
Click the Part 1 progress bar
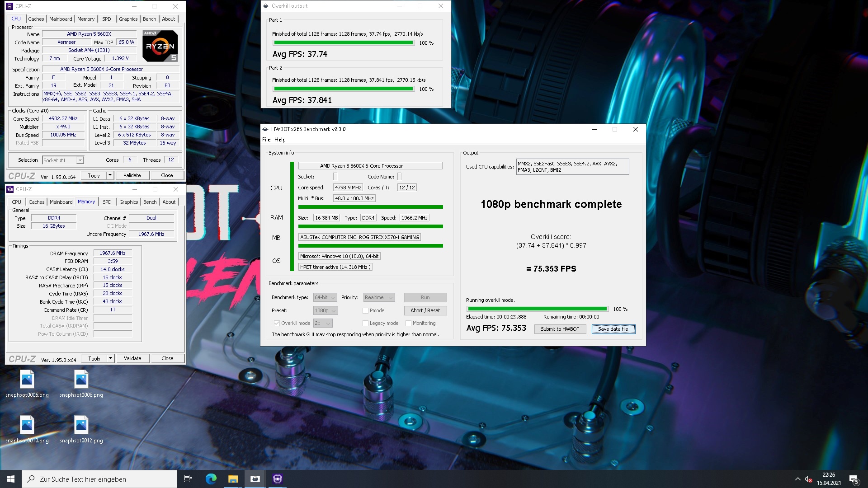pos(344,43)
